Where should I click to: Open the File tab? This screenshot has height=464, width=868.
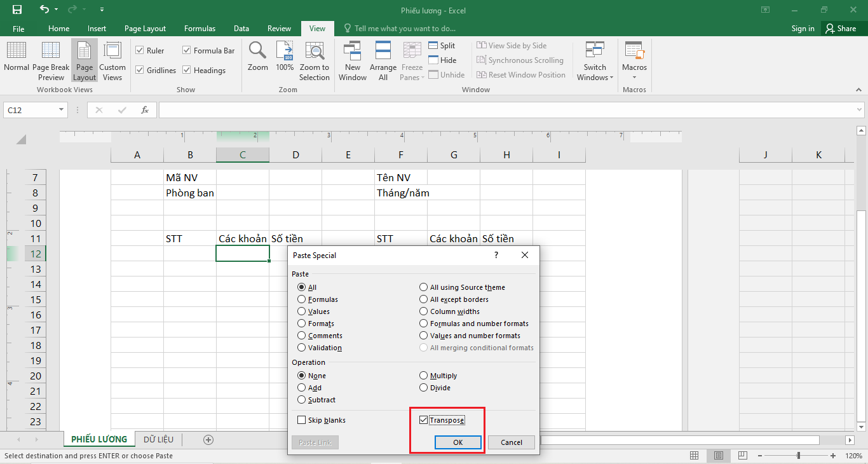[18, 29]
